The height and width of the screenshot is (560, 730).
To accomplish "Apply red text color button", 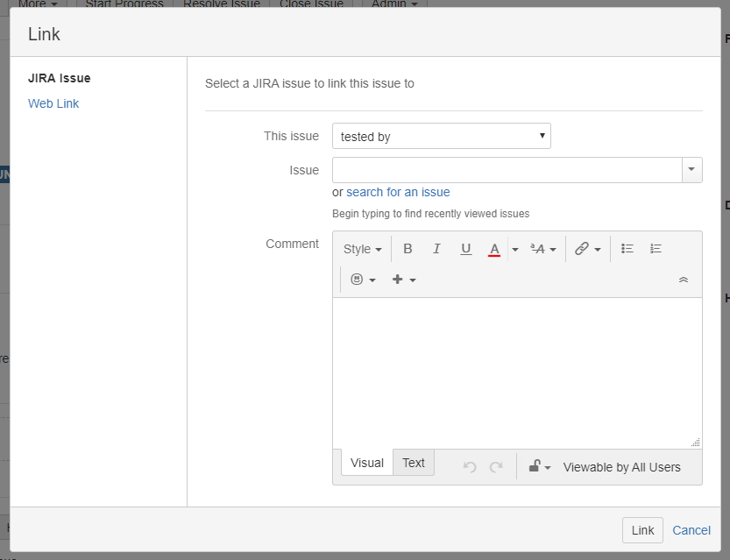I will [x=494, y=249].
